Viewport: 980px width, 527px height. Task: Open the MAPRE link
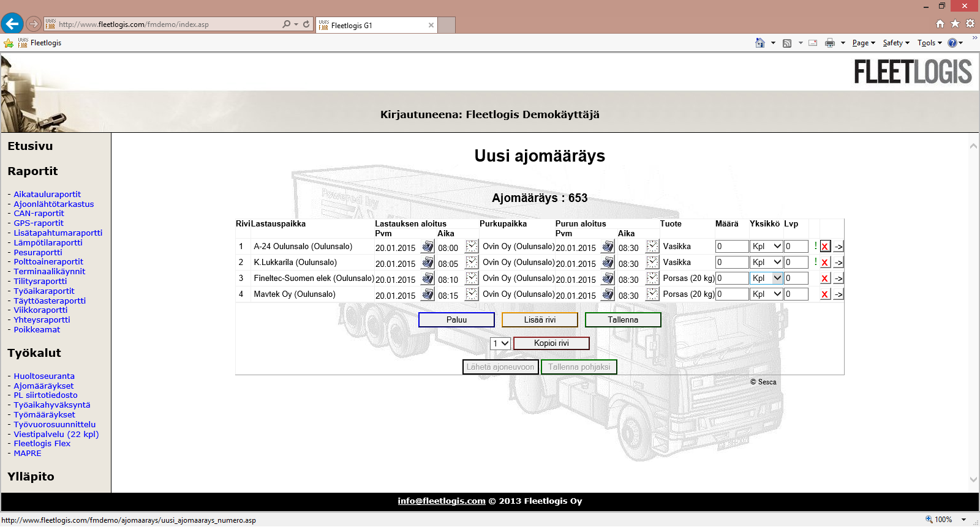pos(28,453)
